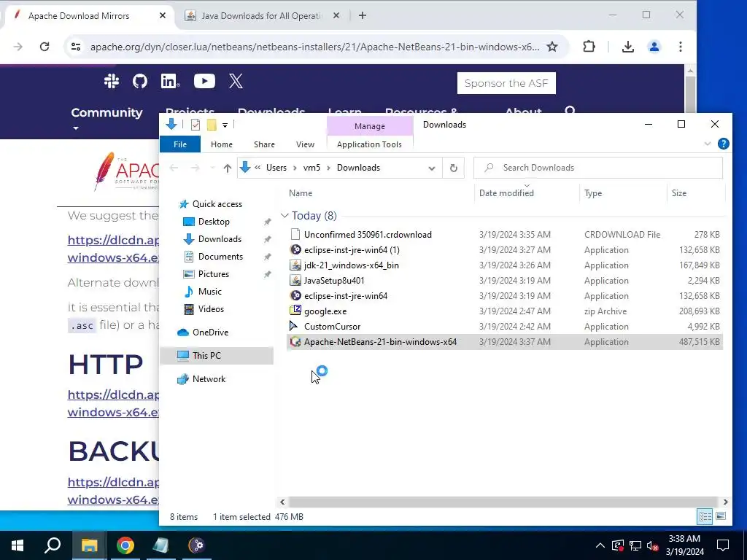This screenshot has width=747, height=560.
Task: Switch to large thumbnails view icon in status bar
Action: pyautogui.click(x=721, y=516)
